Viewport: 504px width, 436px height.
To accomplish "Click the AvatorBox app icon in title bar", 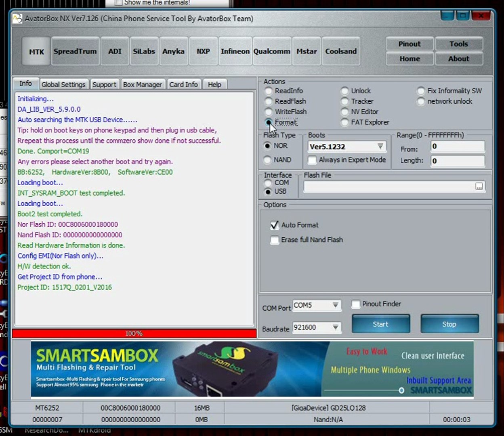I will pos(17,19).
